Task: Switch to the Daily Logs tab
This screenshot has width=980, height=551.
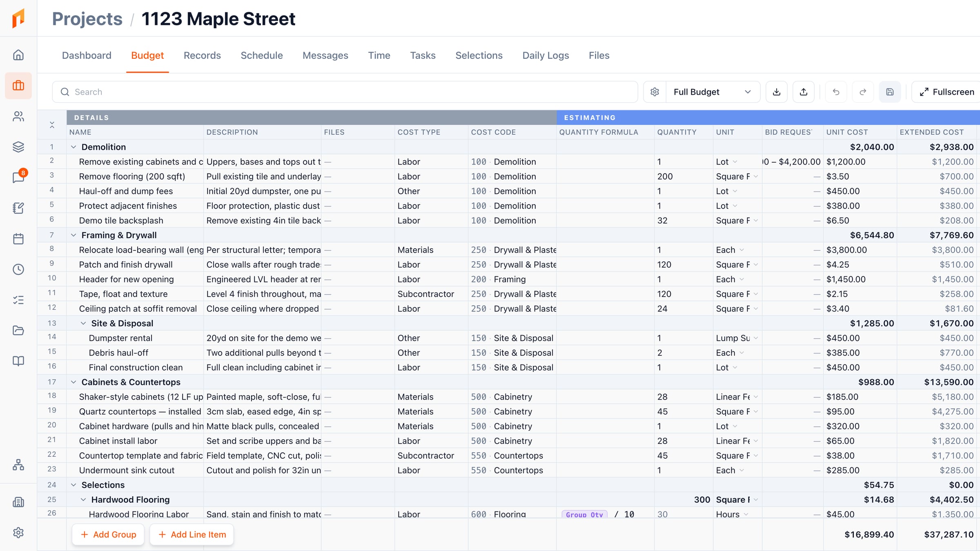Action: point(546,56)
